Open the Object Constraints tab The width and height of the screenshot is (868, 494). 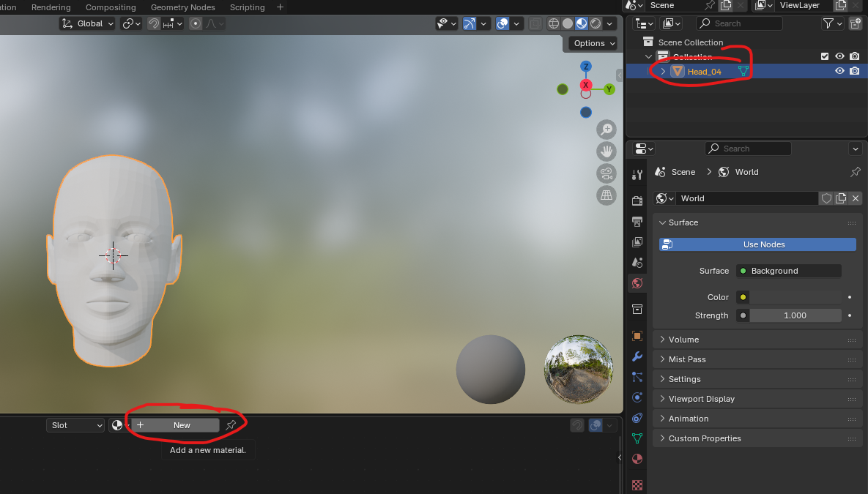tap(637, 418)
